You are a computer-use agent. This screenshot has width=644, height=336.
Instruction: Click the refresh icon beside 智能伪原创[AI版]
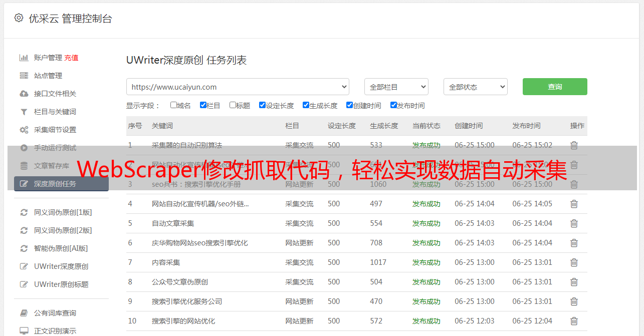click(x=24, y=248)
